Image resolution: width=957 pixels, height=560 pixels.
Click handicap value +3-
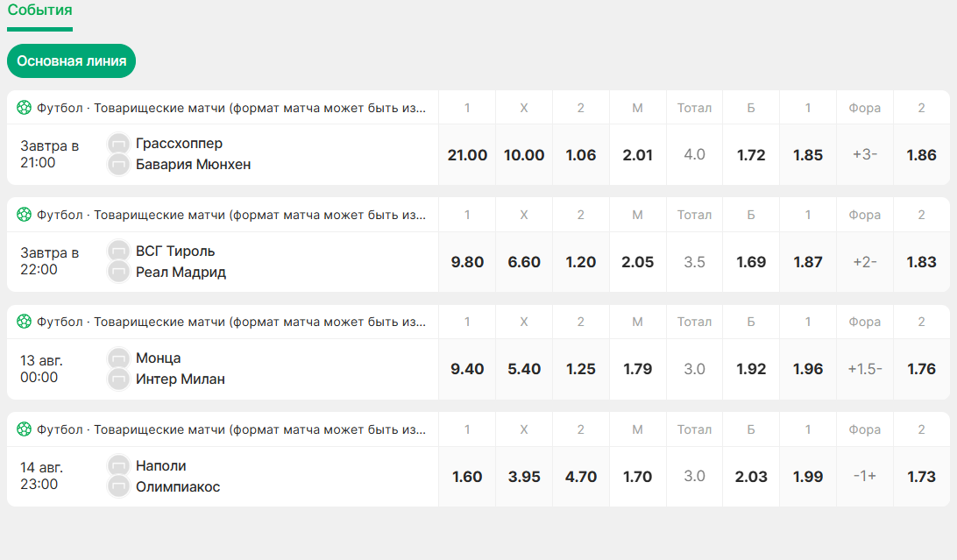pyautogui.click(x=864, y=155)
